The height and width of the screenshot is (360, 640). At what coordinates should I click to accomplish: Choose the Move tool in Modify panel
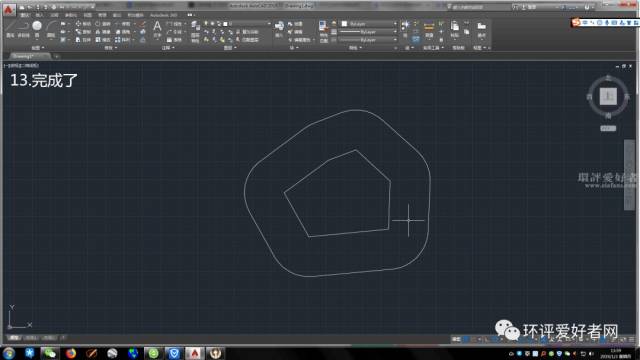click(x=83, y=24)
